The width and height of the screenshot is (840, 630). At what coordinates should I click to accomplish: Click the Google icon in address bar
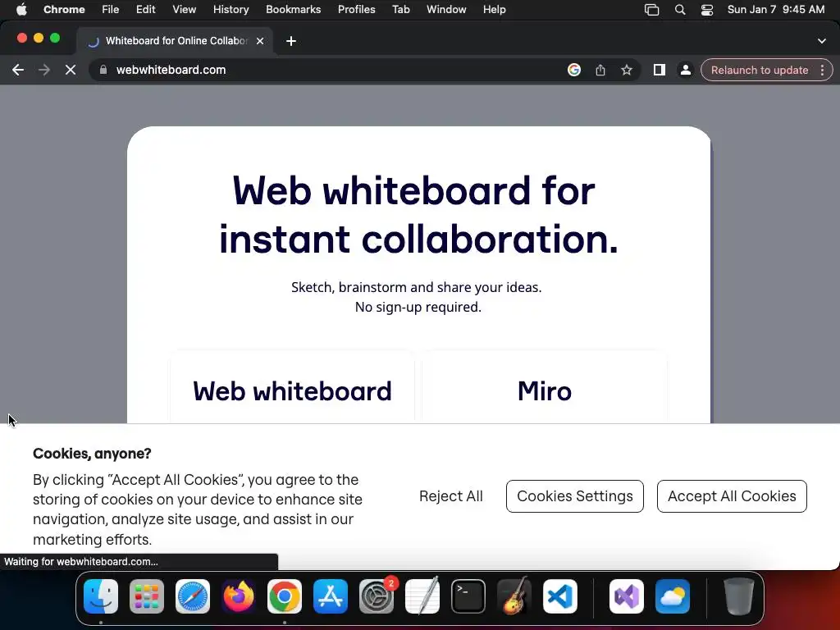[x=573, y=70]
